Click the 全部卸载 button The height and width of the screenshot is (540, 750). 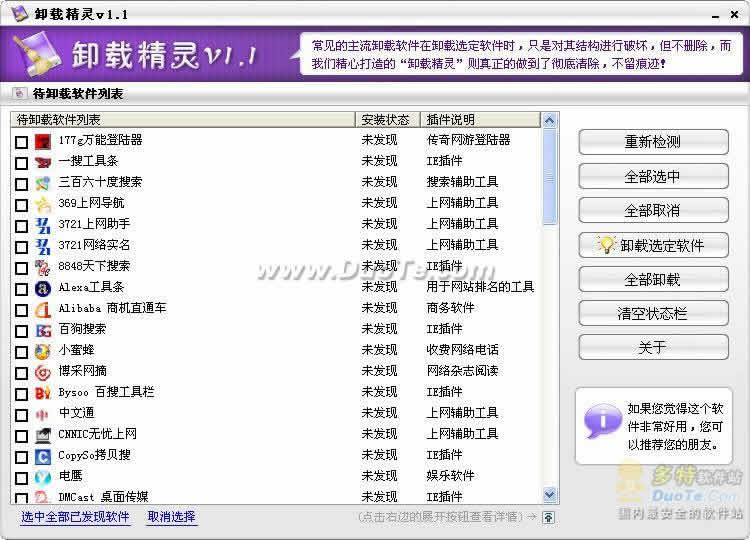coord(653,279)
